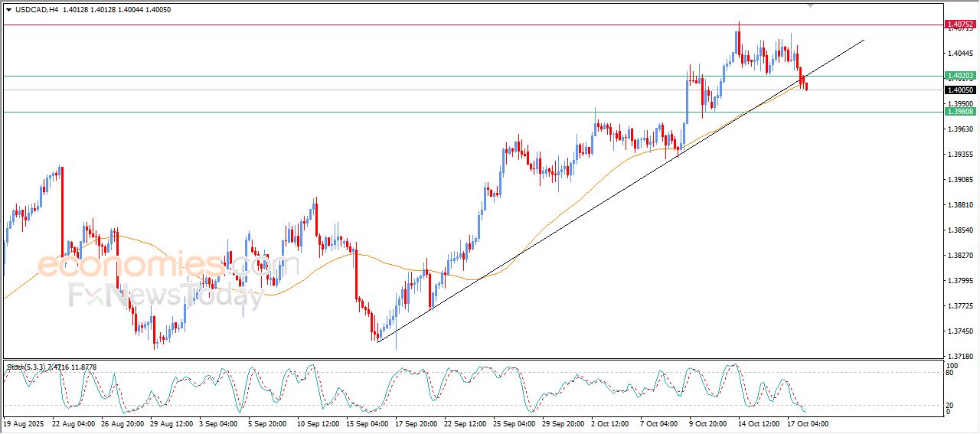Select the red horizontal resistance line

459,24
